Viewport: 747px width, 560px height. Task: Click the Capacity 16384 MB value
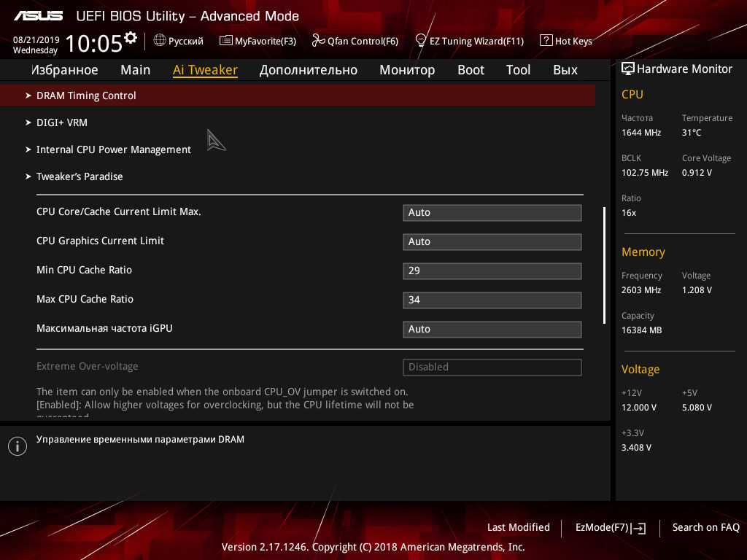point(642,330)
